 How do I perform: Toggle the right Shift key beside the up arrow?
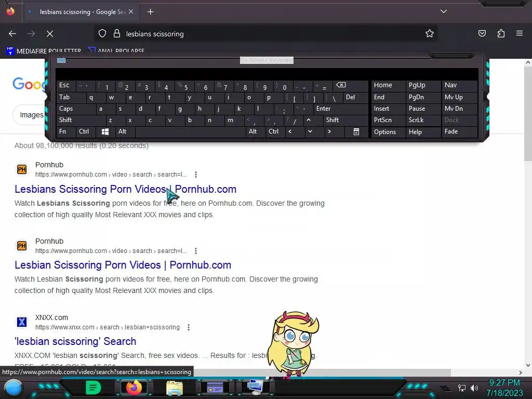coord(345,120)
